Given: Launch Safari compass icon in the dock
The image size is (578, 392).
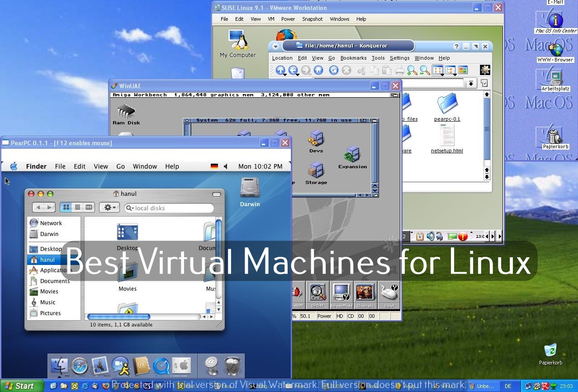Looking at the screenshot, I should [x=80, y=366].
